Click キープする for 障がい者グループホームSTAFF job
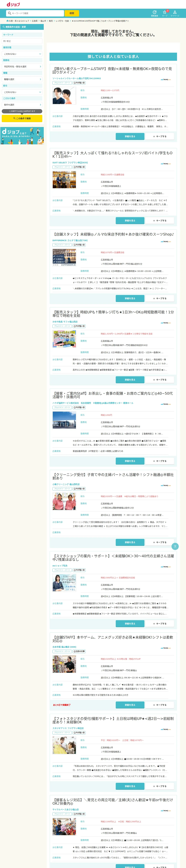This screenshot has height=868, width=186. pos(160,136)
